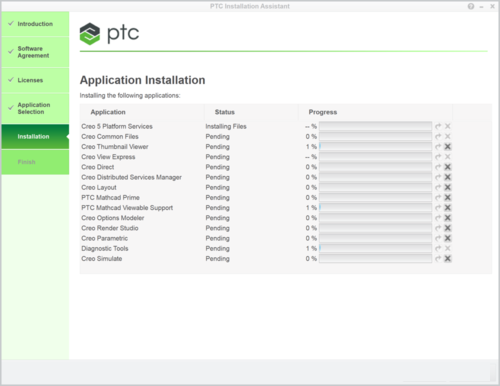Screen dimensions: 500x386
Task: Click the greyed X for Creo Common Files
Action: (x=448, y=136)
